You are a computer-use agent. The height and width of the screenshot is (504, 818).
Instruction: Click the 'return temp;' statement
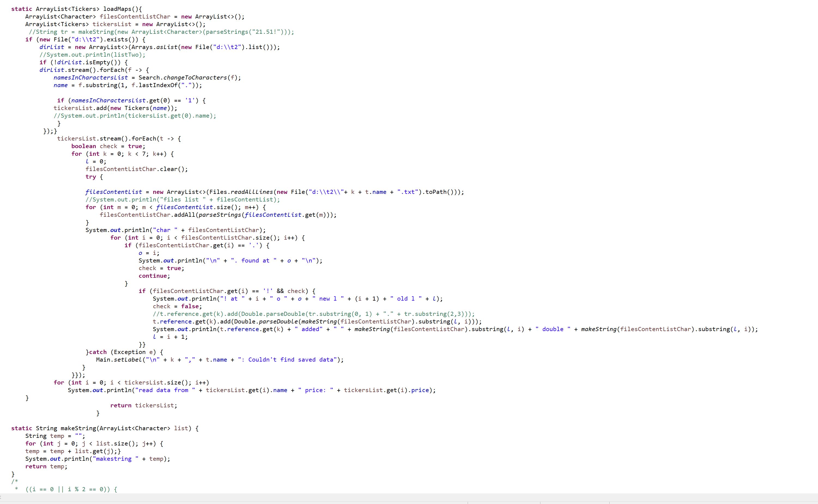pos(46,467)
